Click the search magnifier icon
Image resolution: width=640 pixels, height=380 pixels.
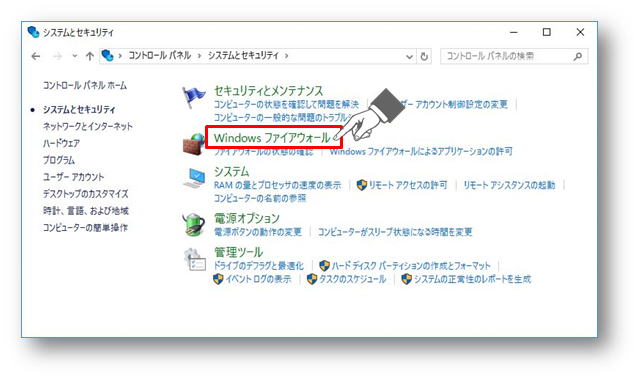click(x=577, y=56)
